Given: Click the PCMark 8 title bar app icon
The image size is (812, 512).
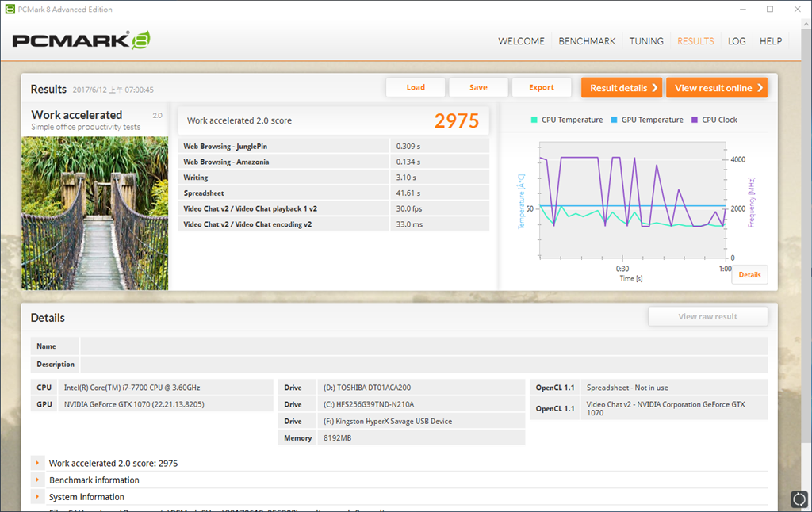Looking at the screenshot, I should point(10,10).
